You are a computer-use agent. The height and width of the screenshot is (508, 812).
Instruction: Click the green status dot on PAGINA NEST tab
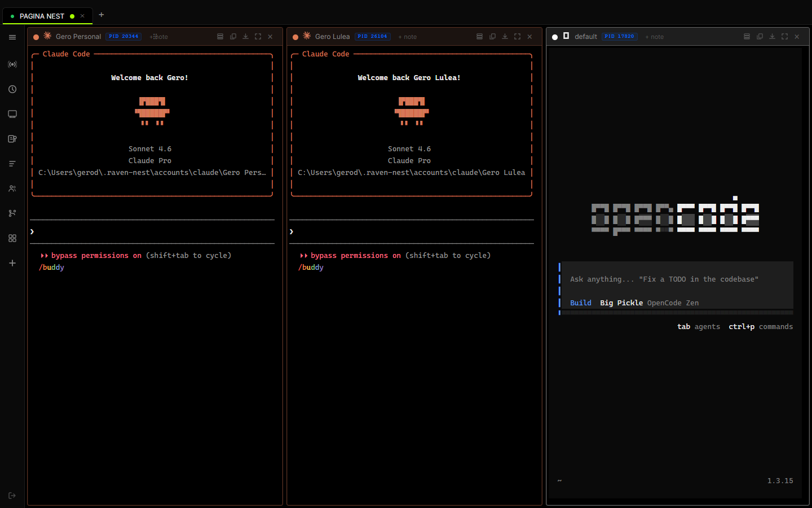71,16
